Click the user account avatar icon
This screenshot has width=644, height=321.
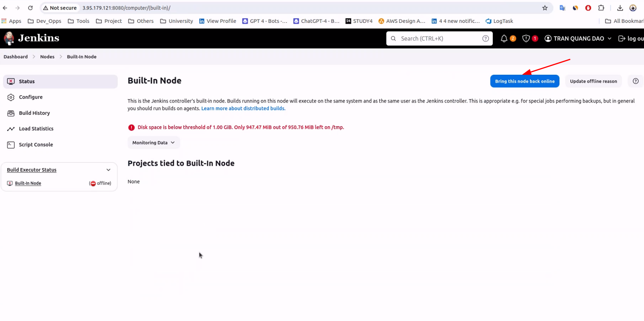pyautogui.click(x=548, y=39)
